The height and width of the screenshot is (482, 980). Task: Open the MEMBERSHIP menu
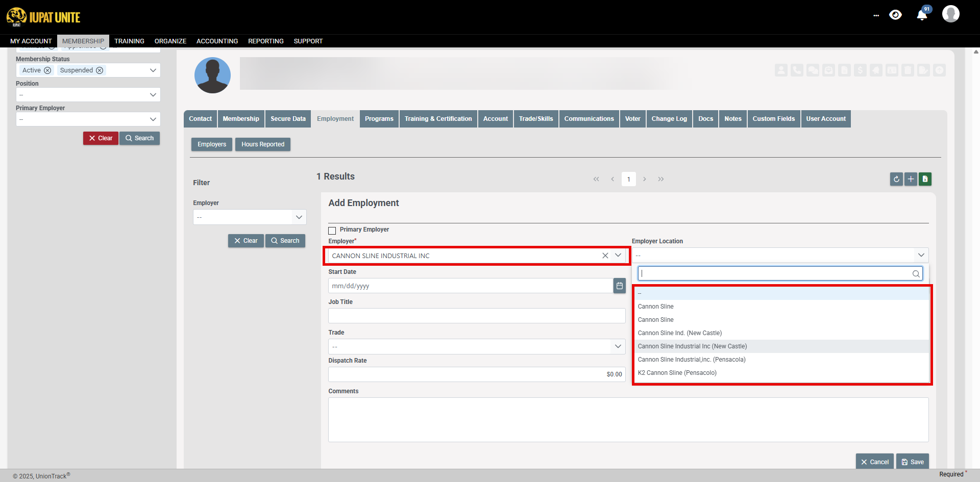tap(83, 41)
